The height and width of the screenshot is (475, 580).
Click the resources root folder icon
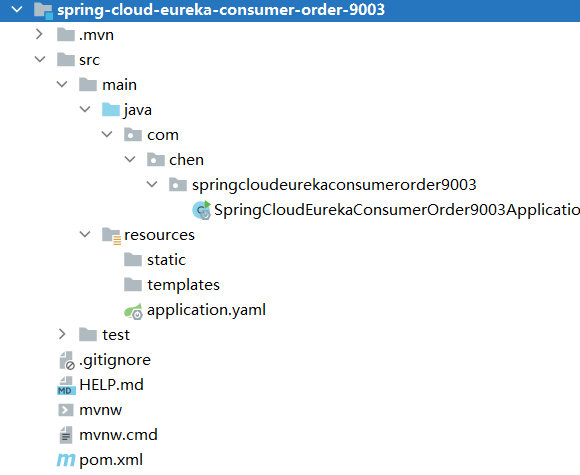(111, 235)
